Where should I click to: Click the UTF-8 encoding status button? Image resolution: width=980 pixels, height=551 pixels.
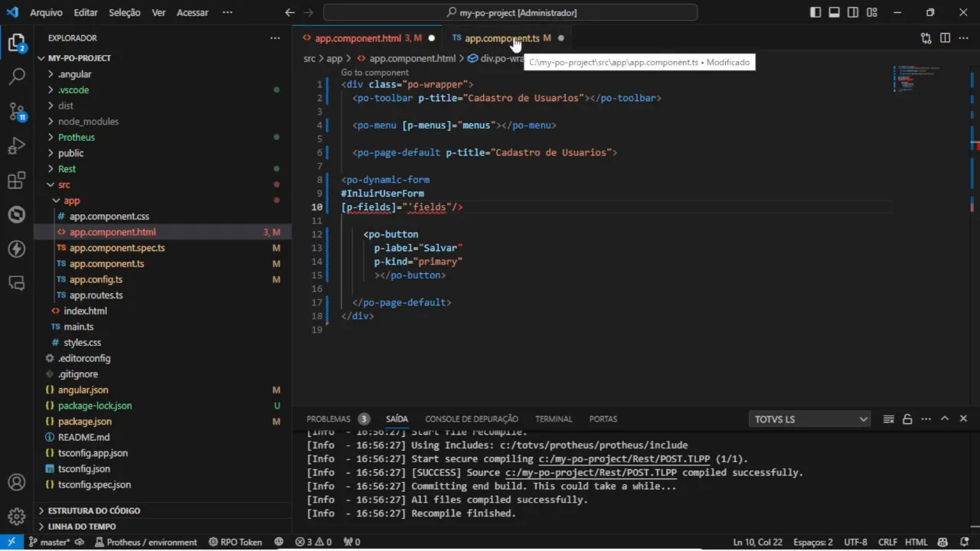tap(855, 542)
